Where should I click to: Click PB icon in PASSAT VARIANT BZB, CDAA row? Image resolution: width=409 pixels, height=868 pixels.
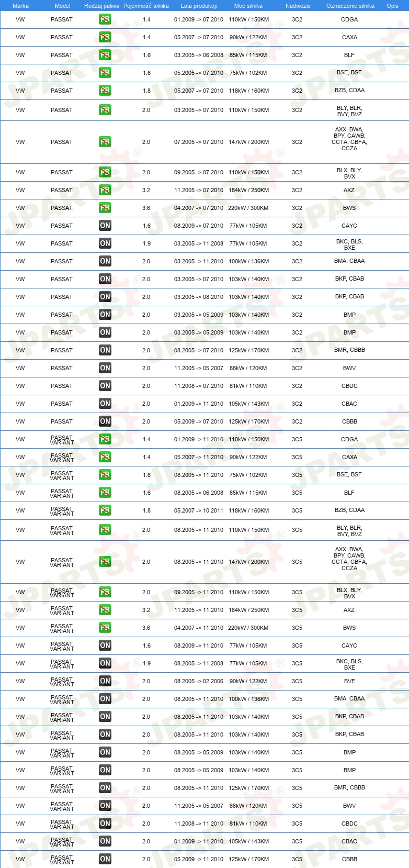coord(105,510)
